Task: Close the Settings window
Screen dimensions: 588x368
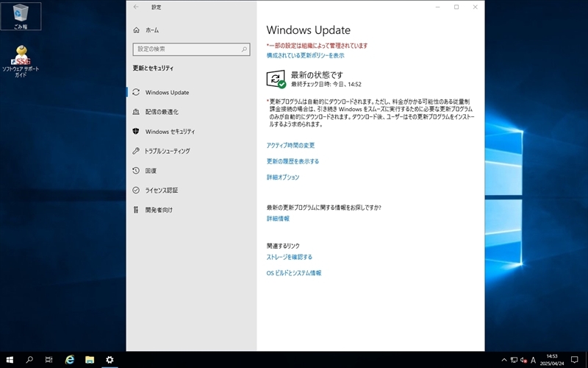Action: tap(475, 7)
